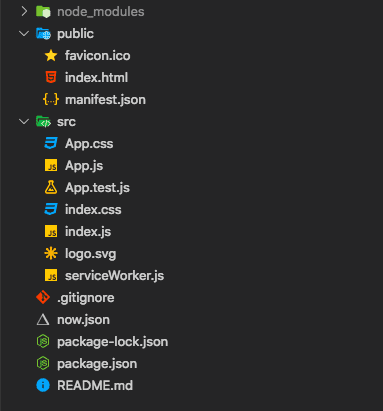Click the flask icon beside App.test.js
Screen dimensions: 383x411
[51, 187]
